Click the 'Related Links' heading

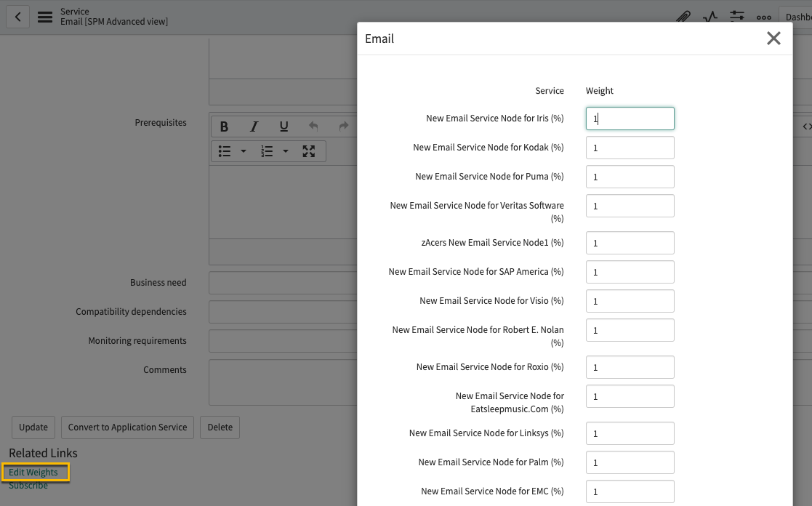(x=43, y=453)
